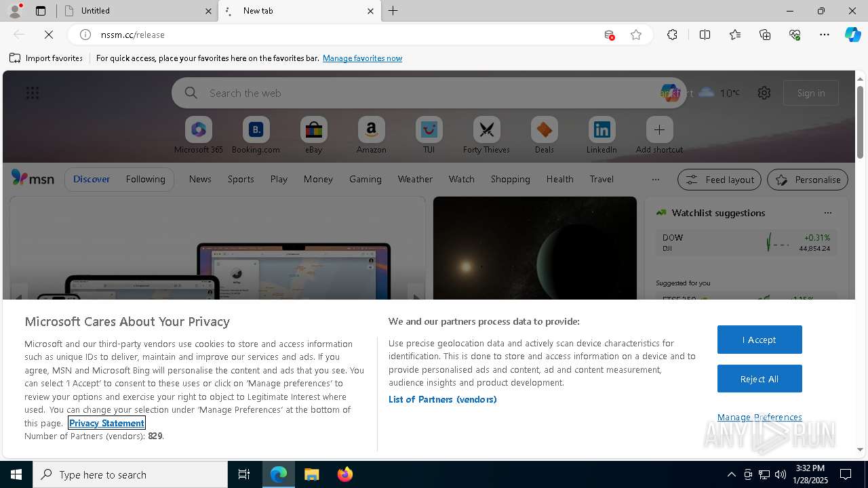Open Browser essentials heart icon
The image size is (868, 488).
click(795, 35)
